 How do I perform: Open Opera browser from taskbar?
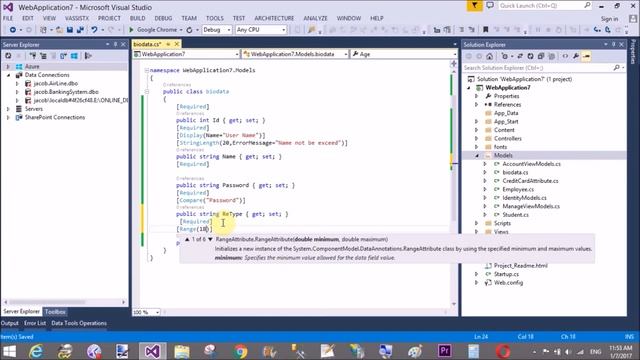point(503,351)
